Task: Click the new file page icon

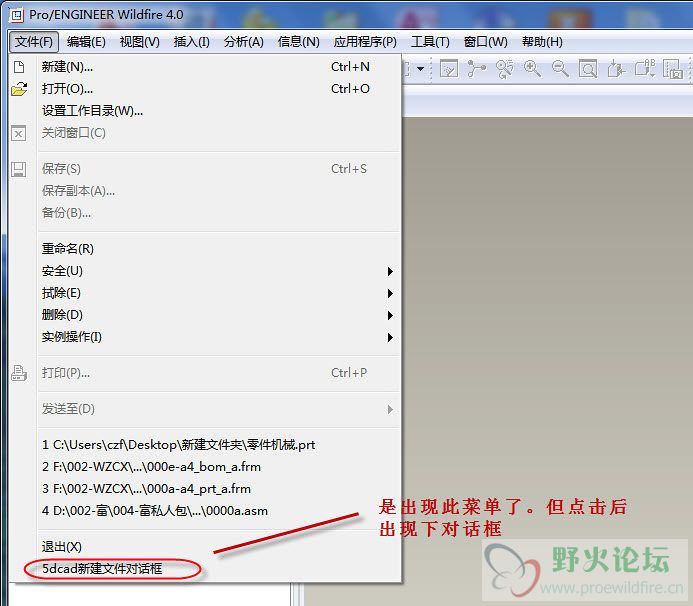Action: pos(19,67)
